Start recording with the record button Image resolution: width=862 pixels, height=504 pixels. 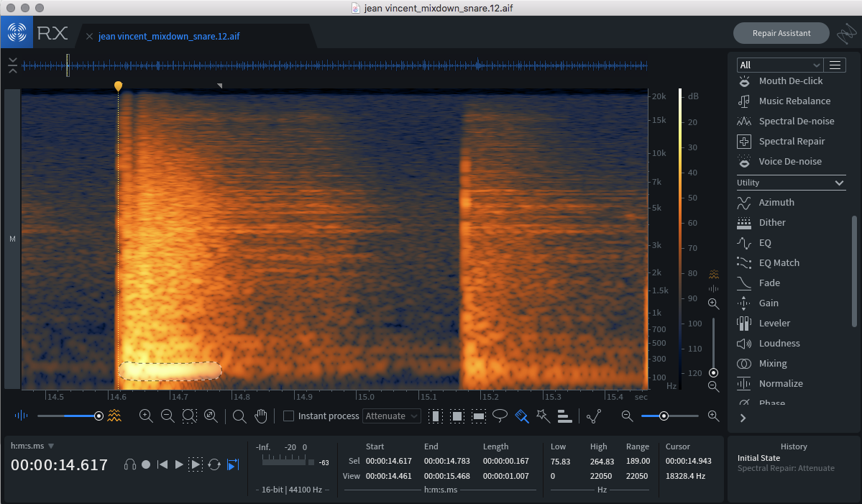click(x=146, y=464)
